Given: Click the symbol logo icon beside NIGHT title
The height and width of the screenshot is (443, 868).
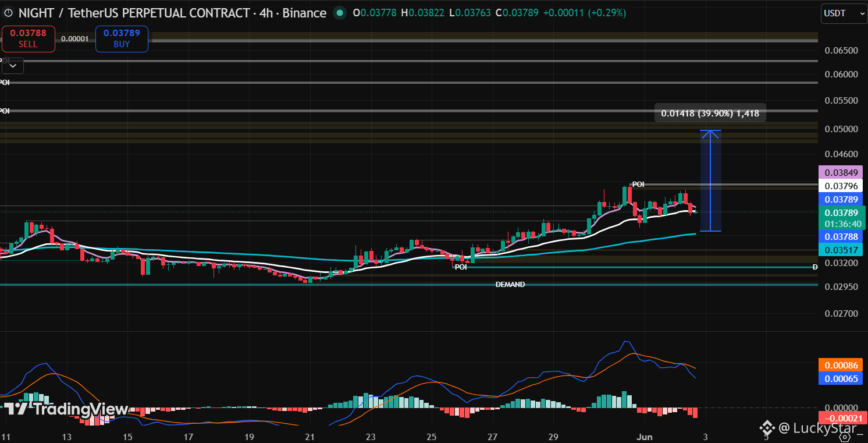Looking at the screenshot, I should point(9,13).
